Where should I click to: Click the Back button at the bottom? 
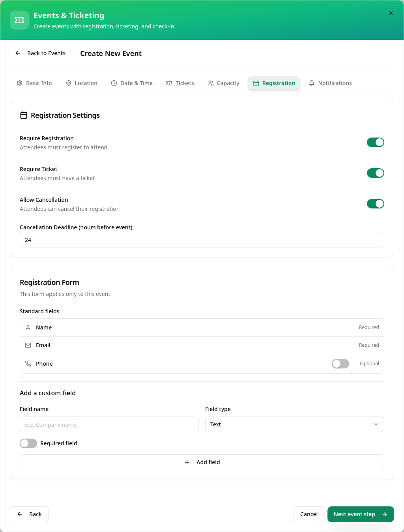point(29,514)
